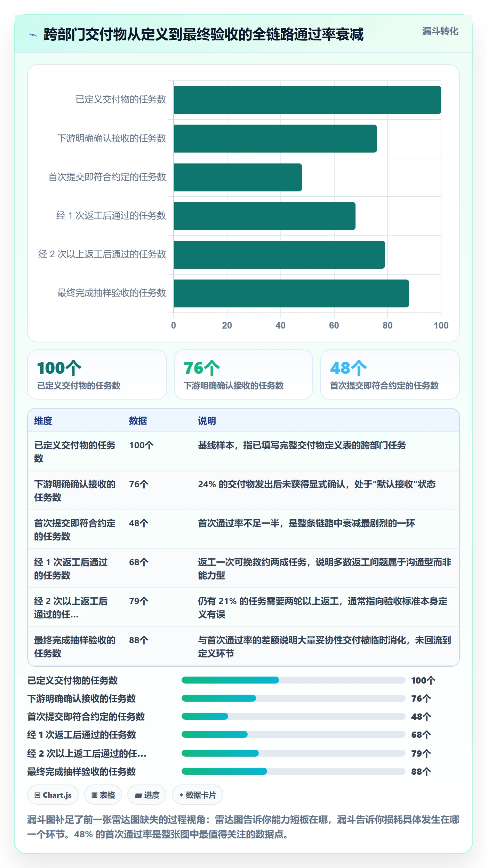Click the progress bar showing 76个
The image size is (487, 868).
(x=293, y=698)
